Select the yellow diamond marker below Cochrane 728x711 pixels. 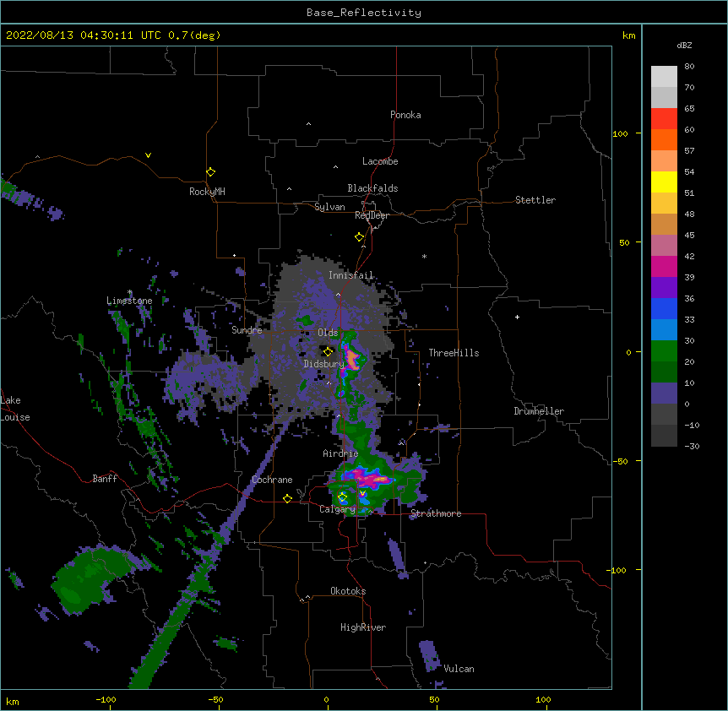point(287,498)
